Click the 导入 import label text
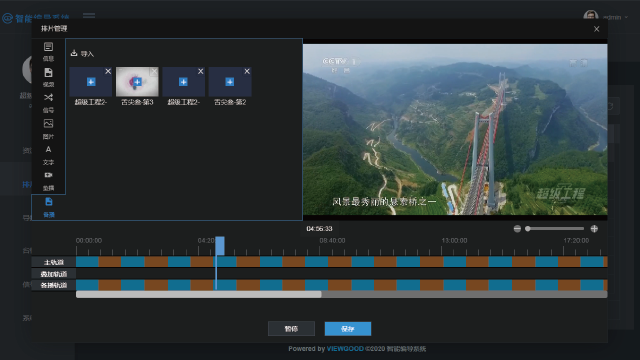 tap(87, 54)
